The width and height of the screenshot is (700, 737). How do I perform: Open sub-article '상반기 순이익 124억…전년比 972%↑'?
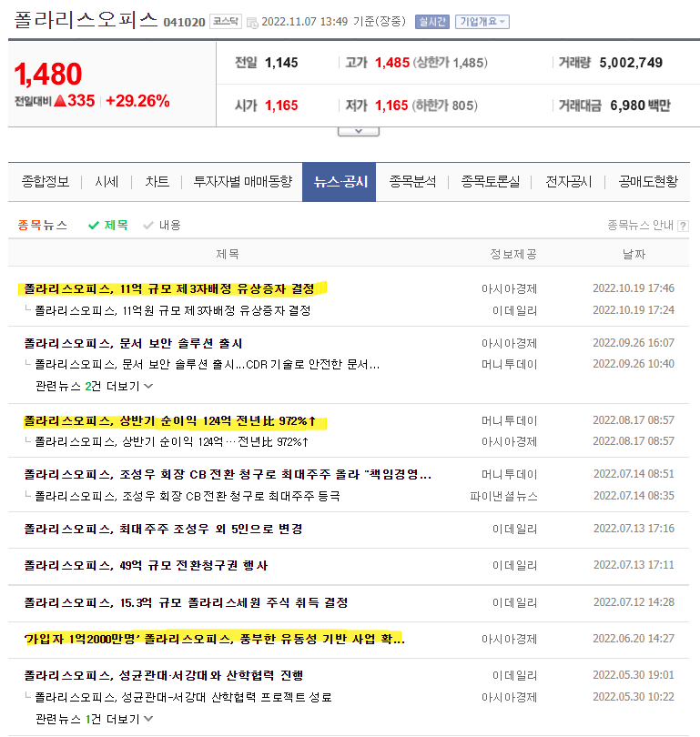(172, 442)
